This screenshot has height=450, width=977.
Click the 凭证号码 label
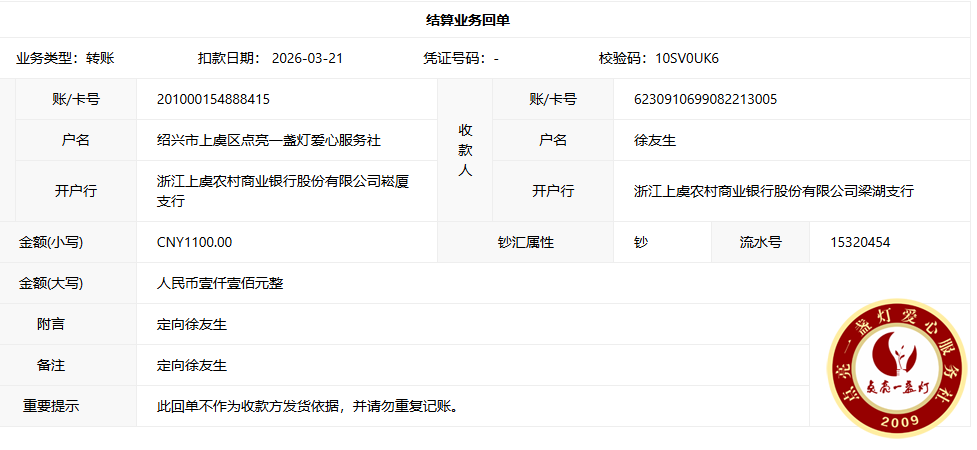pyautogui.click(x=454, y=58)
